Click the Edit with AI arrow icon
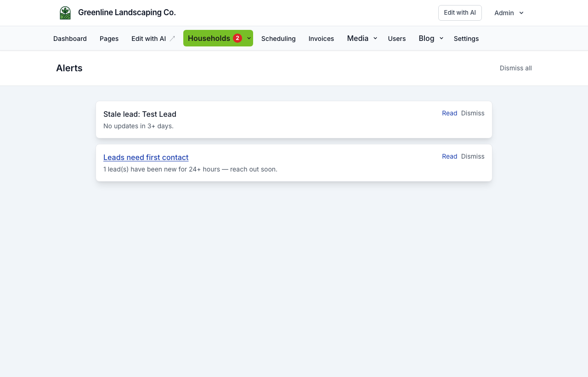This screenshot has width=588, height=377. (172, 39)
